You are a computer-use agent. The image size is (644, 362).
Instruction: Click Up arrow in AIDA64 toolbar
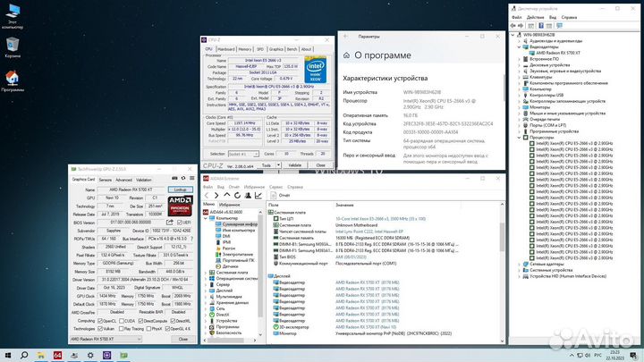pyautogui.click(x=226, y=196)
